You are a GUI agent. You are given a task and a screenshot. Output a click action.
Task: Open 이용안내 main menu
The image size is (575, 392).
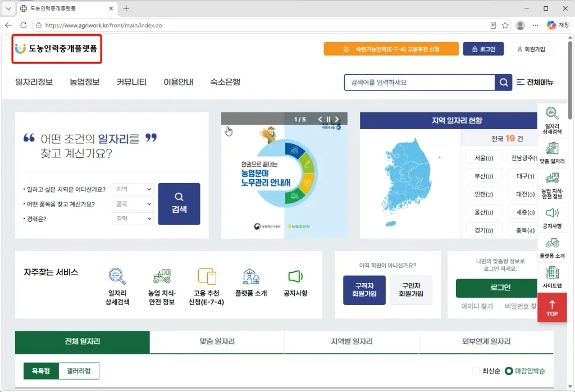[179, 82]
